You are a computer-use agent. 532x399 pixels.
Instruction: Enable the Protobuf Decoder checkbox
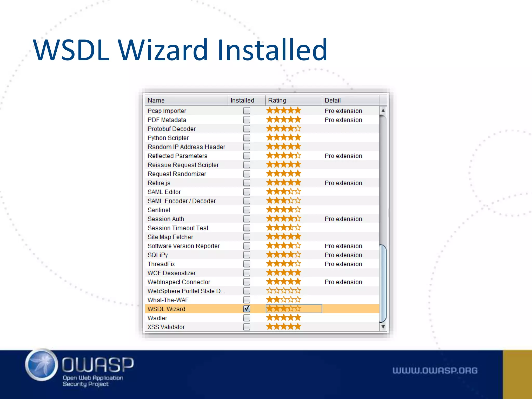coord(247,129)
